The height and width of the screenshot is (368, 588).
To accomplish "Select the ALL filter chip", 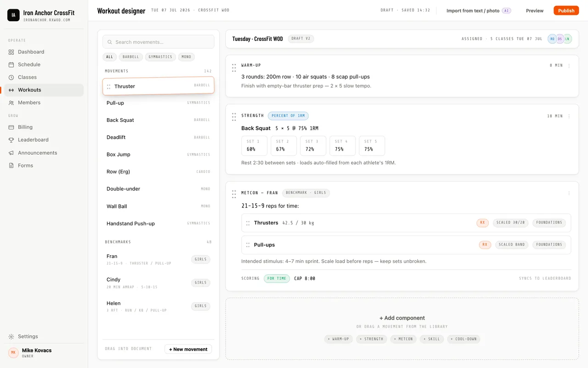I will (109, 57).
